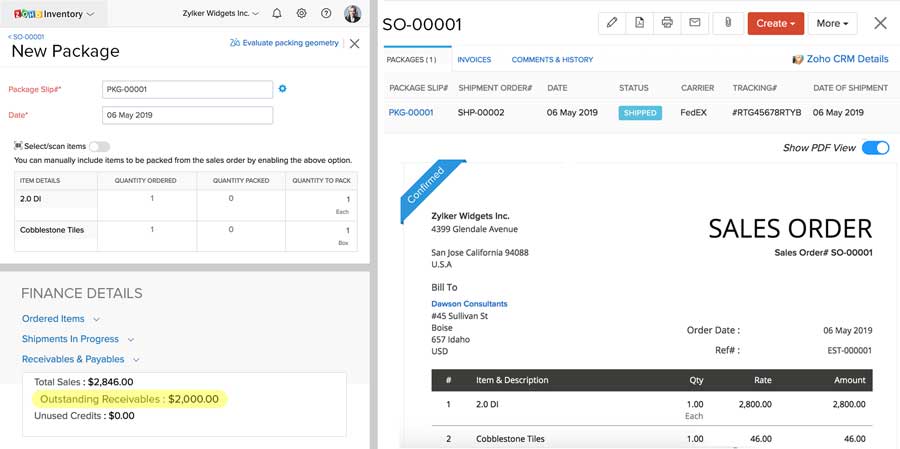
Task: Open the Comments & History tab
Action: point(552,60)
